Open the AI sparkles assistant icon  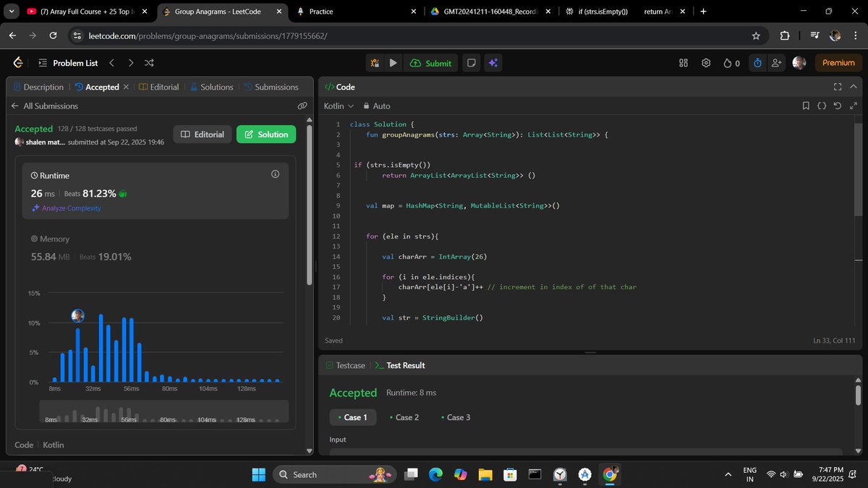pyautogui.click(x=493, y=63)
